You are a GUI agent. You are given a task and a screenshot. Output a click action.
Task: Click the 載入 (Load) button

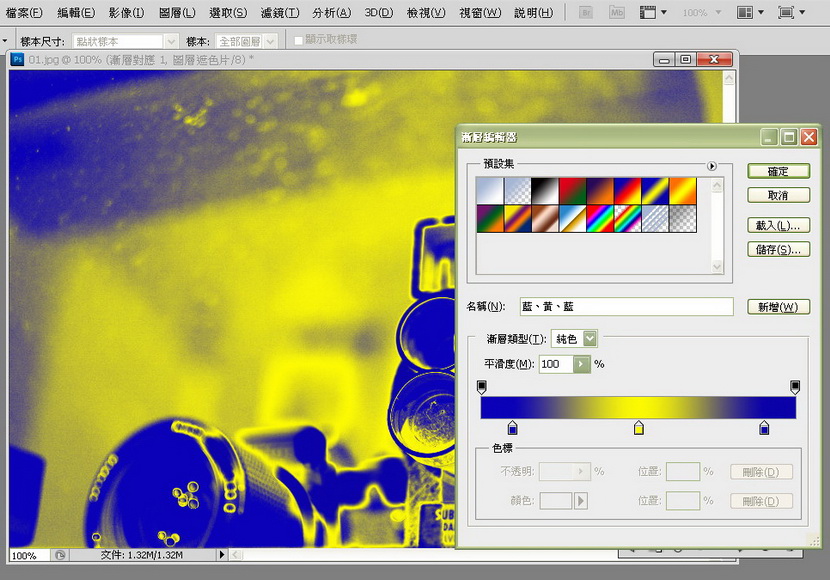(x=778, y=225)
